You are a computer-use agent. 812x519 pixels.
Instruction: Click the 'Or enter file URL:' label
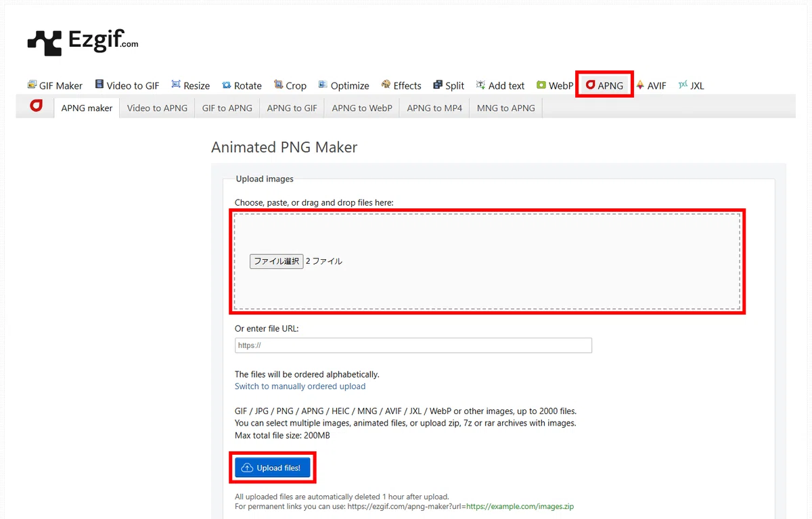267,329
